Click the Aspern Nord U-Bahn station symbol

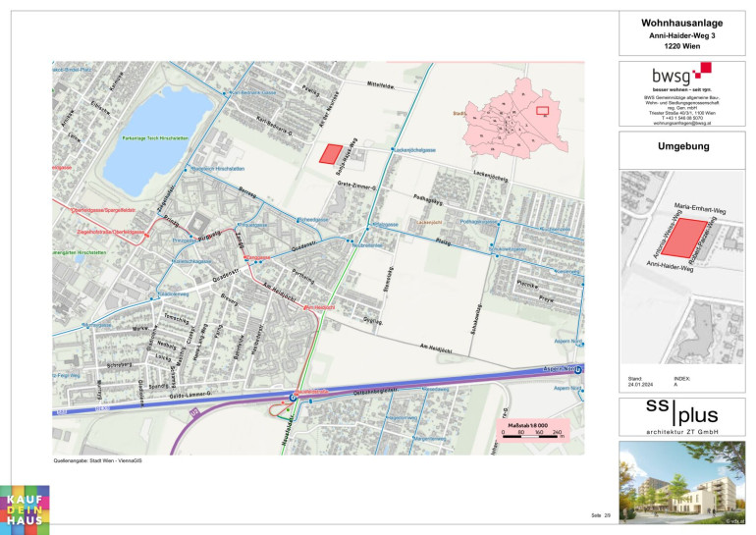tap(579, 370)
